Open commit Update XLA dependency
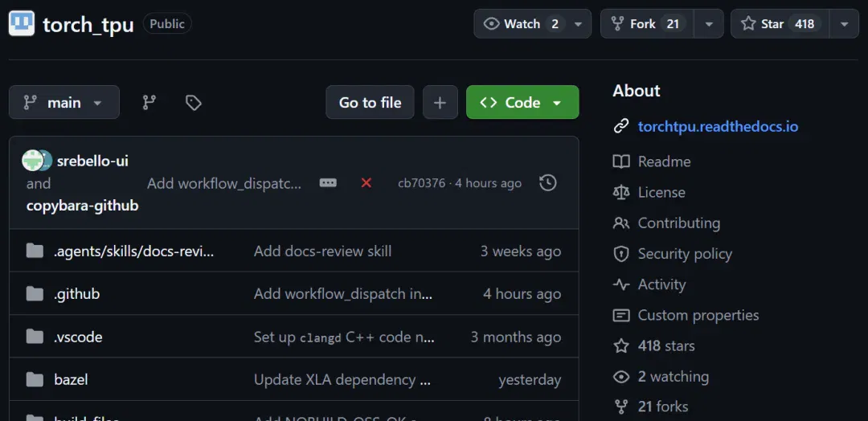The width and height of the screenshot is (868, 421). click(342, 380)
